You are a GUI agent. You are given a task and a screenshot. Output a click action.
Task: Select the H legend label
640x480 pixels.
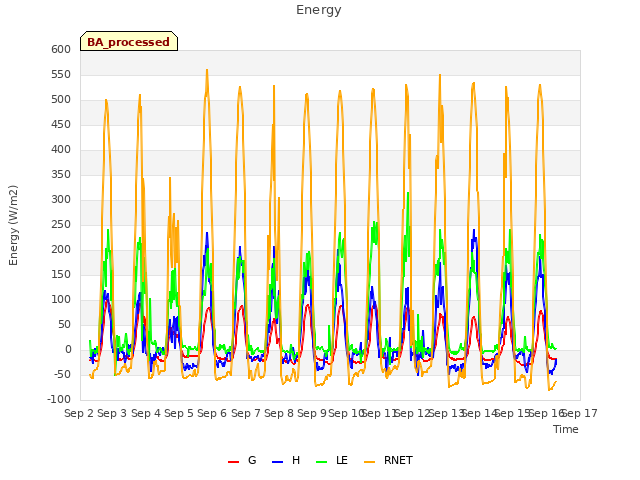point(296,460)
